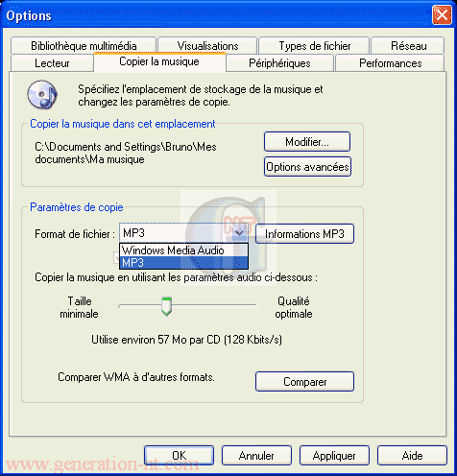Click the Informations MP3 button
457x476 pixels.
304,234
